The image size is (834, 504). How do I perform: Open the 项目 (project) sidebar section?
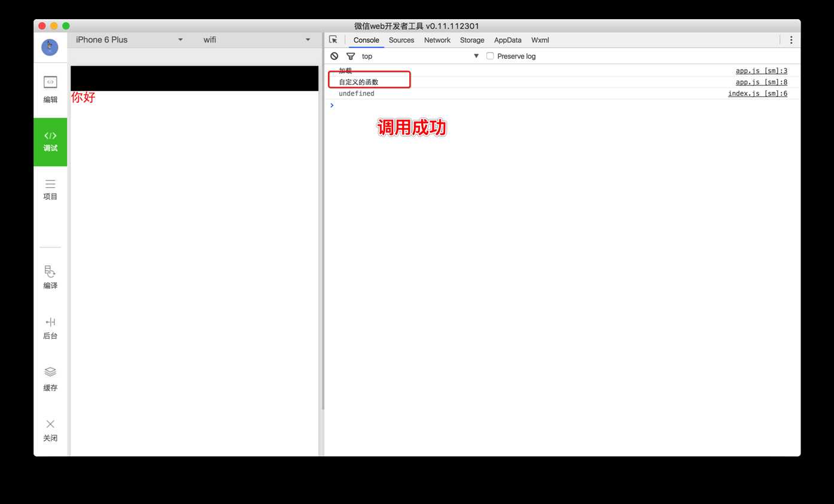tap(50, 189)
